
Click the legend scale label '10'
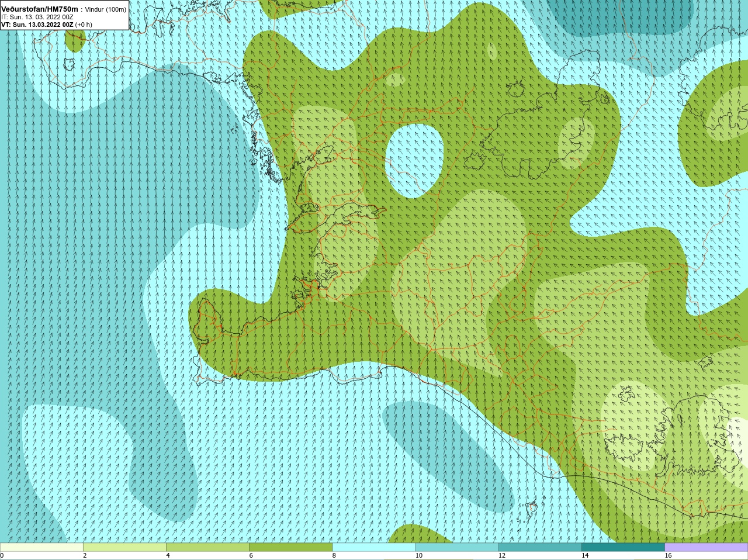tap(418, 555)
